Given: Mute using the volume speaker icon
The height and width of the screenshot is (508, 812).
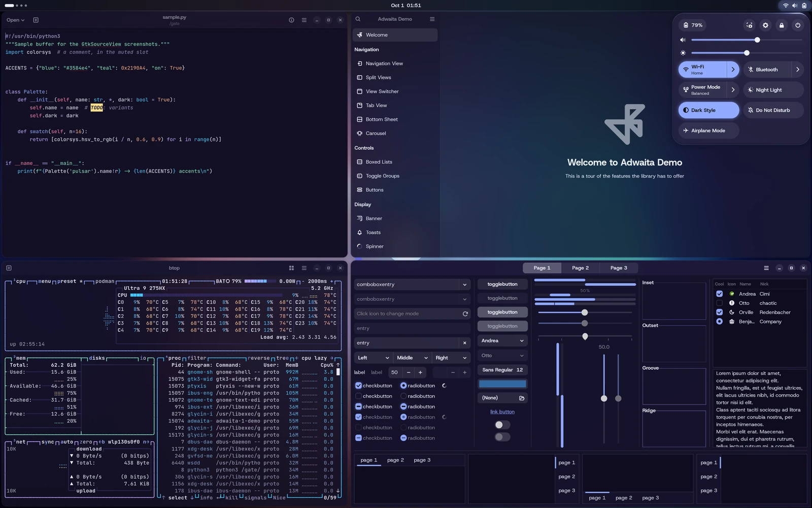Looking at the screenshot, I should coord(683,40).
